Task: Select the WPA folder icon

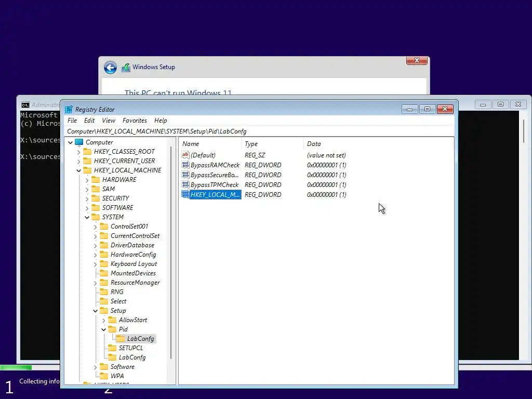Action: tap(104, 376)
